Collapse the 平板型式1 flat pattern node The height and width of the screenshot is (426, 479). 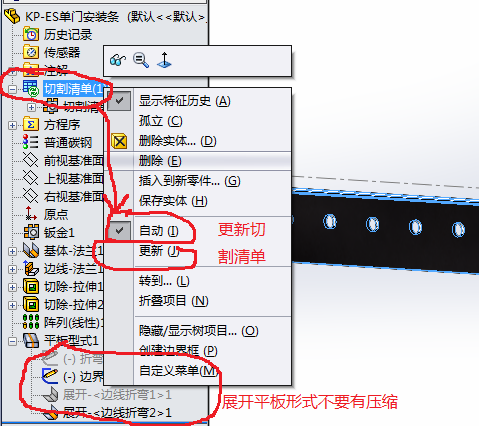pyautogui.click(x=12, y=341)
